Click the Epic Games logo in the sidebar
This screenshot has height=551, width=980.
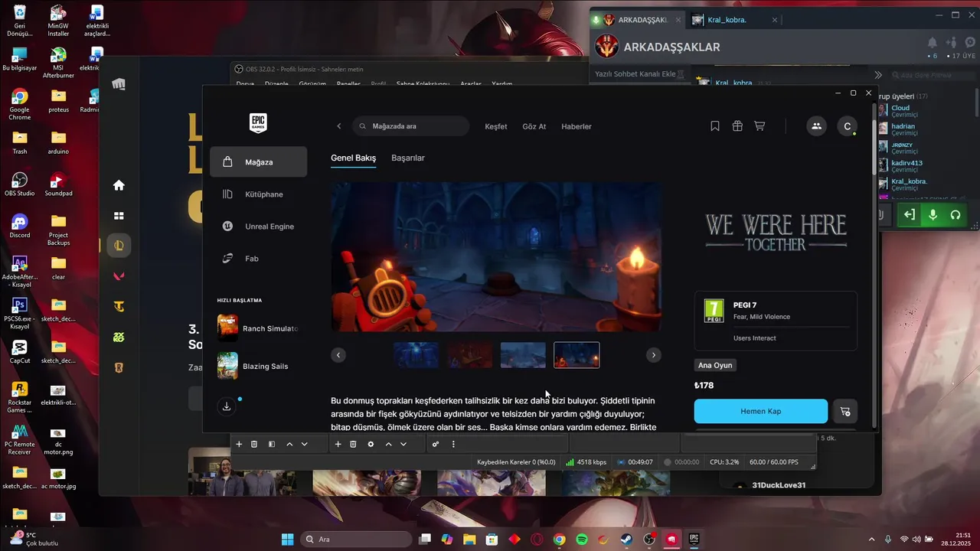coord(258,122)
